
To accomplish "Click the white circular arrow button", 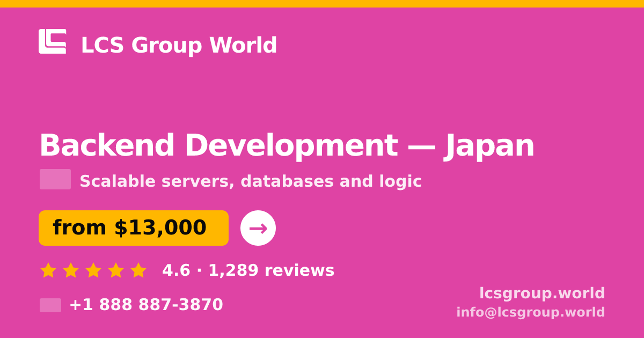I will coord(258,228).
